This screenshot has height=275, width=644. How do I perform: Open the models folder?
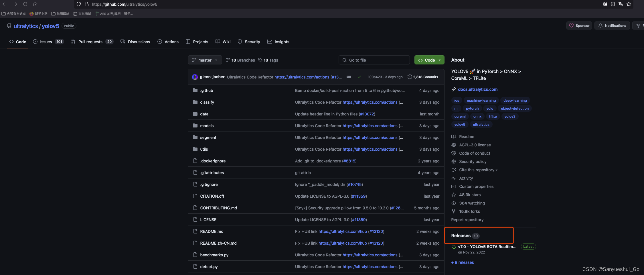207,126
